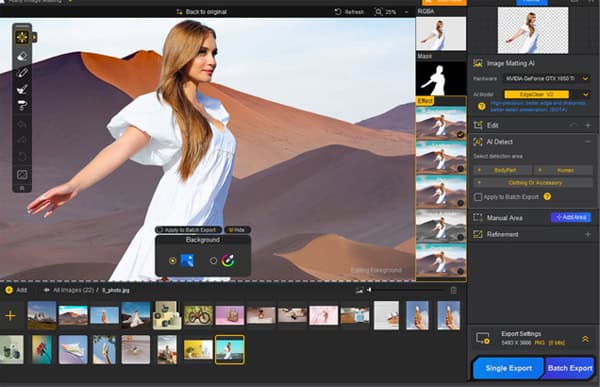Click the transparent cutout preview image
Image resolution: width=600 pixels, height=387 pixels.
pos(533,30)
